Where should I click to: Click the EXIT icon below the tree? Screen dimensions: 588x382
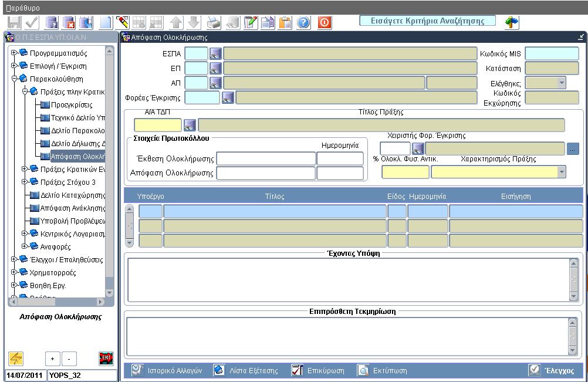pos(106,359)
